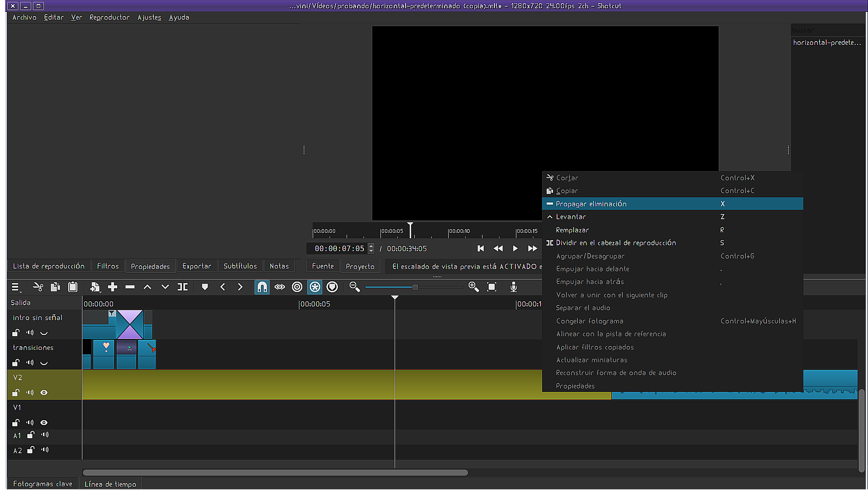Hide the V2 track with eye icon
This screenshot has width=868, height=494.
coord(44,392)
